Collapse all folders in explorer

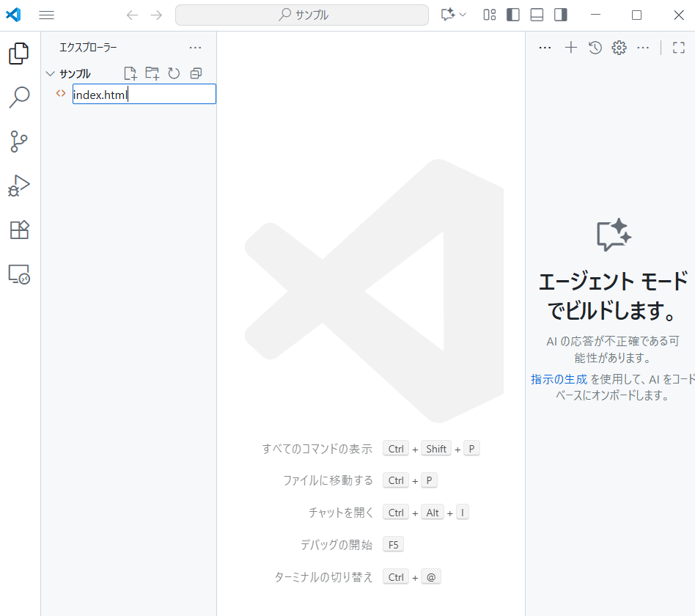(x=196, y=73)
